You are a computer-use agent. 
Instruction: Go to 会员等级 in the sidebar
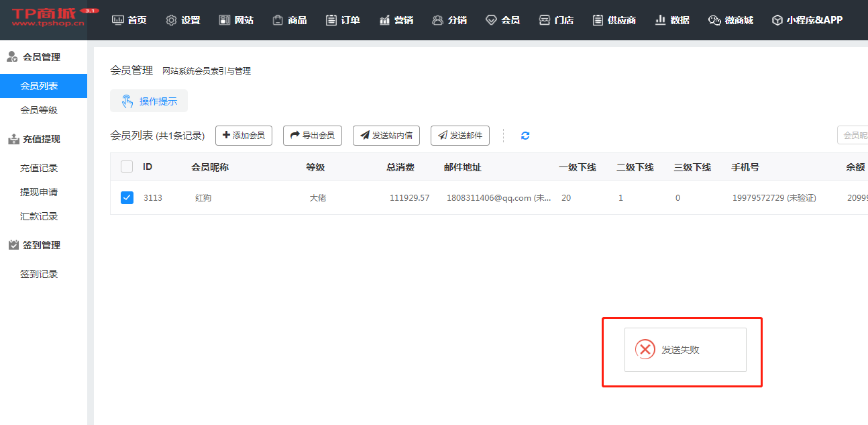pos(39,110)
